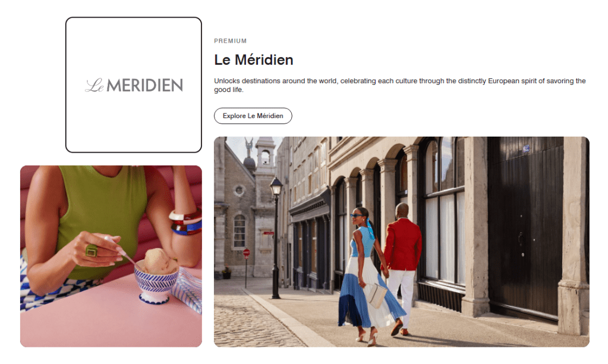This screenshot has width=608, height=364.
Task: Click the Explore Le Méridien button
Action: click(253, 116)
